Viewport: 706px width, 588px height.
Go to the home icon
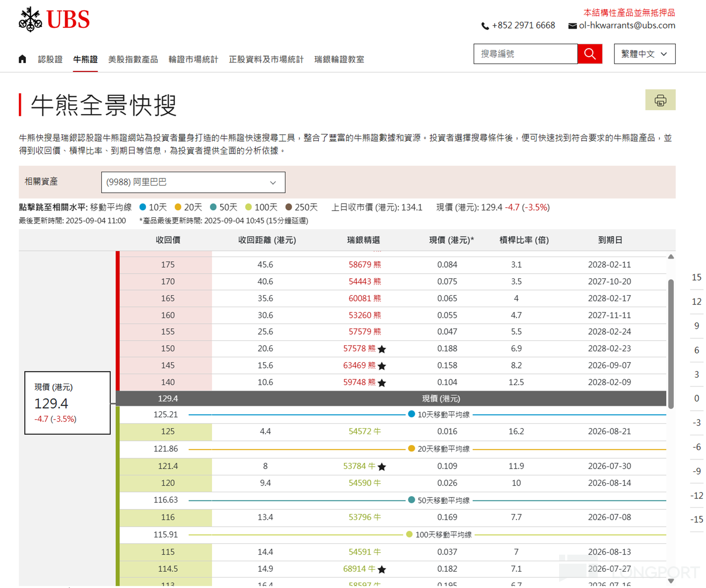click(22, 59)
